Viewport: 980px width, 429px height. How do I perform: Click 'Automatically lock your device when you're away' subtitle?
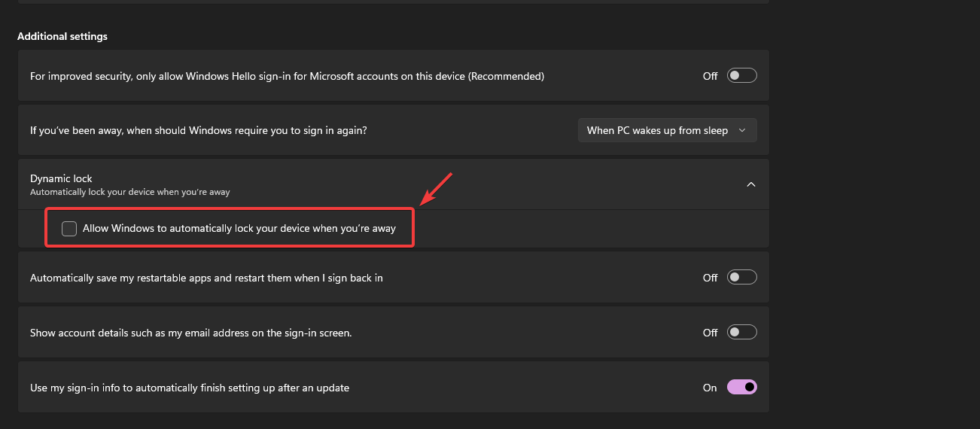[x=130, y=192]
